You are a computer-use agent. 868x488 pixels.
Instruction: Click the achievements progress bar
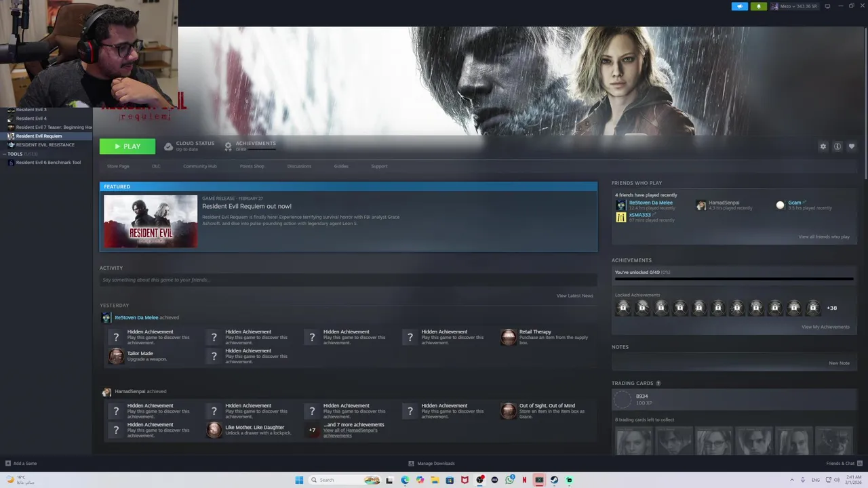pyautogui.click(x=734, y=279)
